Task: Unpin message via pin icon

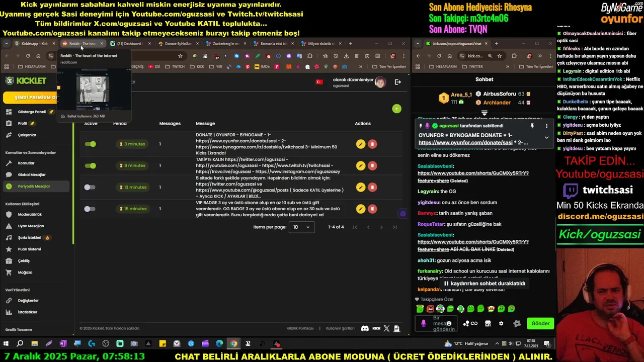Action: coord(532,126)
